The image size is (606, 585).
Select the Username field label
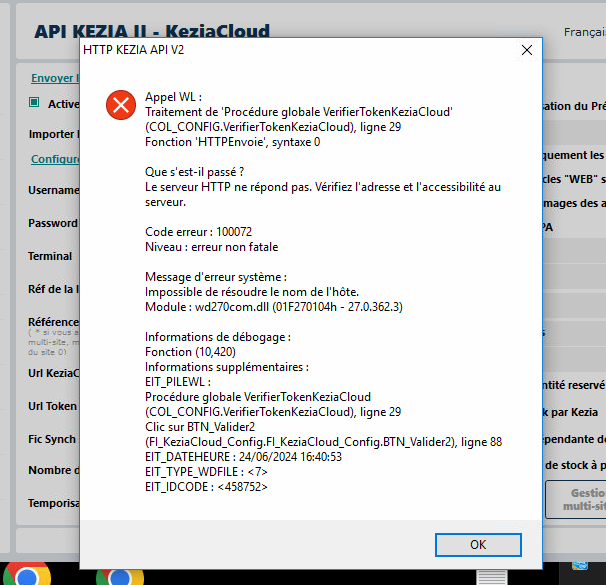(x=53, y=190)
